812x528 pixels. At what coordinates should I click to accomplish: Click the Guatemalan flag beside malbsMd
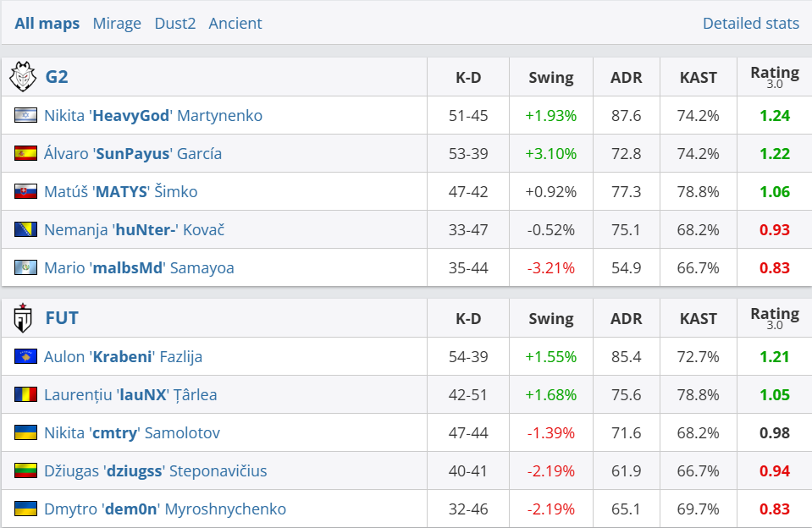coord(25,267)
